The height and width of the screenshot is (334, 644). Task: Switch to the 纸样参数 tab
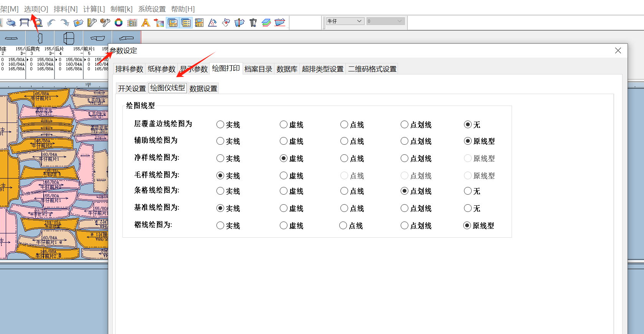(x=162, y=69)
